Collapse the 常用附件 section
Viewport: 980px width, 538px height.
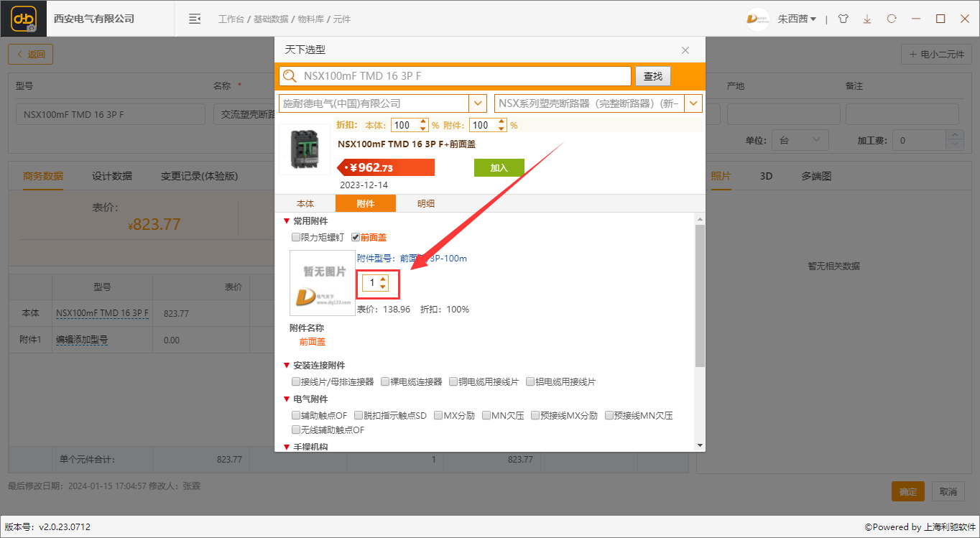click(x=287, y=221)
